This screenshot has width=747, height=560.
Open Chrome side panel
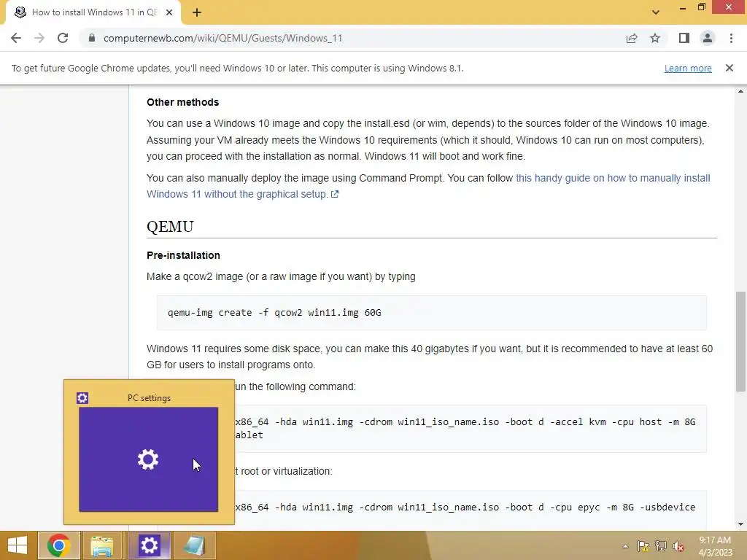684,38
